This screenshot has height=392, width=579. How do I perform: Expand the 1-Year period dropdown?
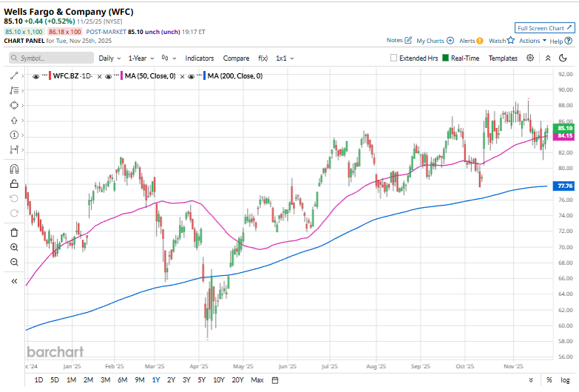pyautogui.click(x=140, y=58)
